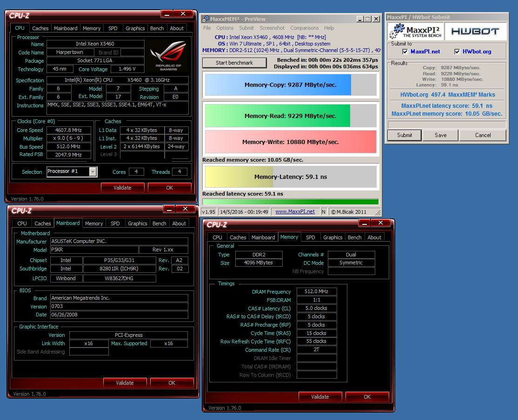Open the www.MaxxPI.net link
This screenshot has height=420, width=518.
point(295,212)
